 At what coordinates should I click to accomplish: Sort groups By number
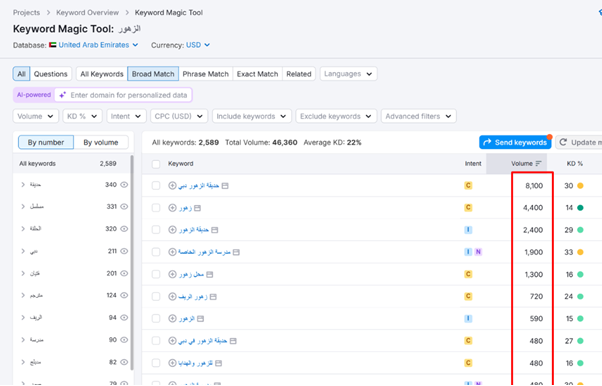[46, 142]
